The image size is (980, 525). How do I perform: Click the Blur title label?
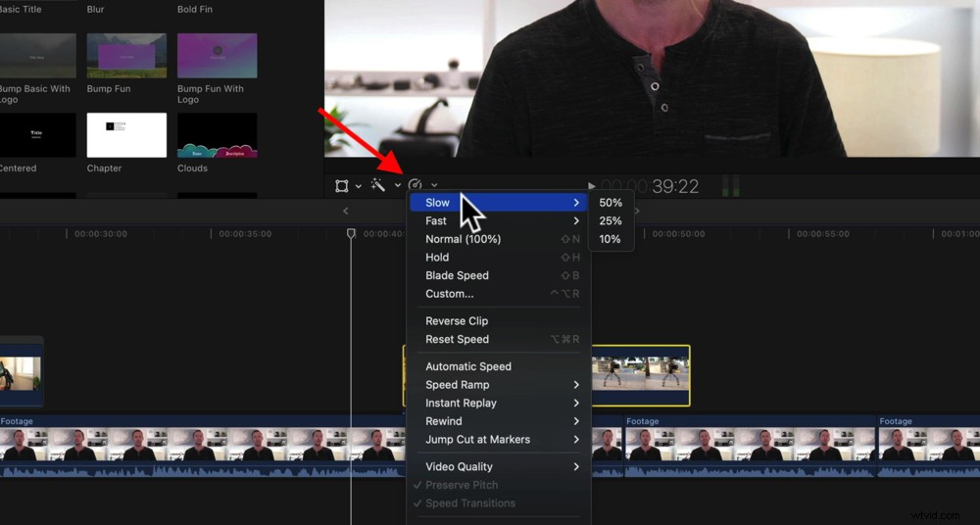point(96,10)
